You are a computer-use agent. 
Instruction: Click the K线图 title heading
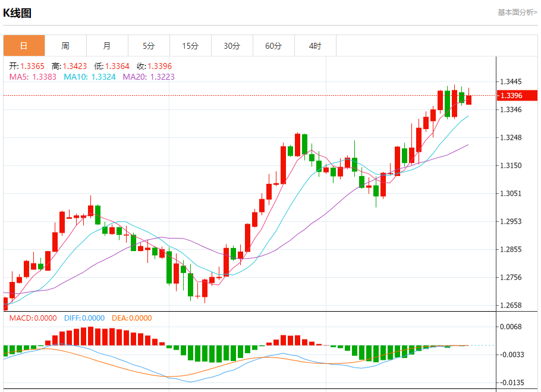(17, 12)
